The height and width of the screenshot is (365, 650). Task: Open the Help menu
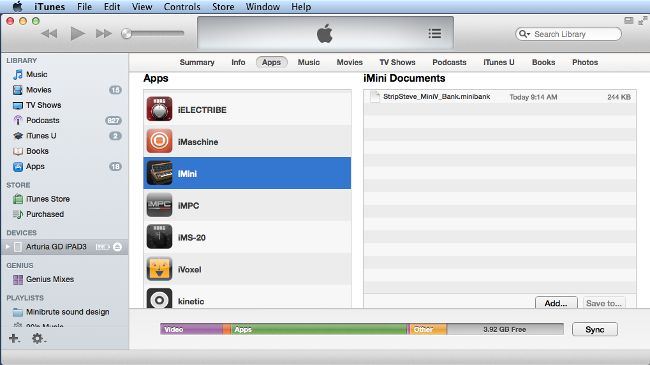tap(301, 7)
